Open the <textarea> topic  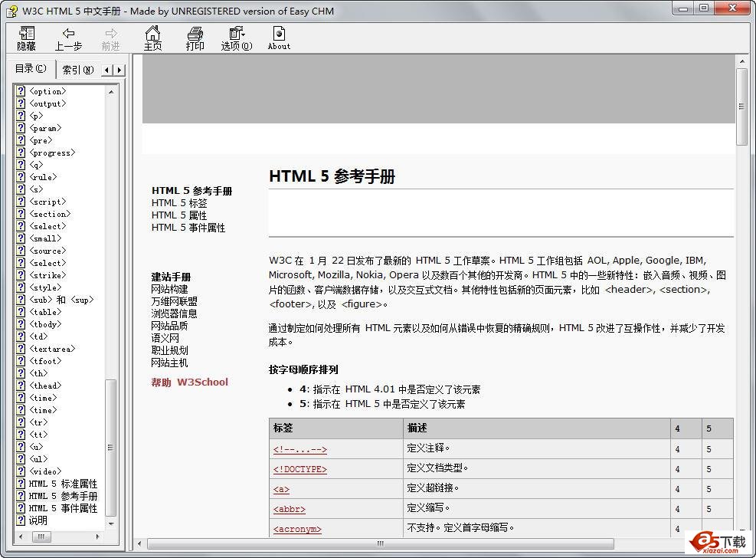tap(53, 349)
